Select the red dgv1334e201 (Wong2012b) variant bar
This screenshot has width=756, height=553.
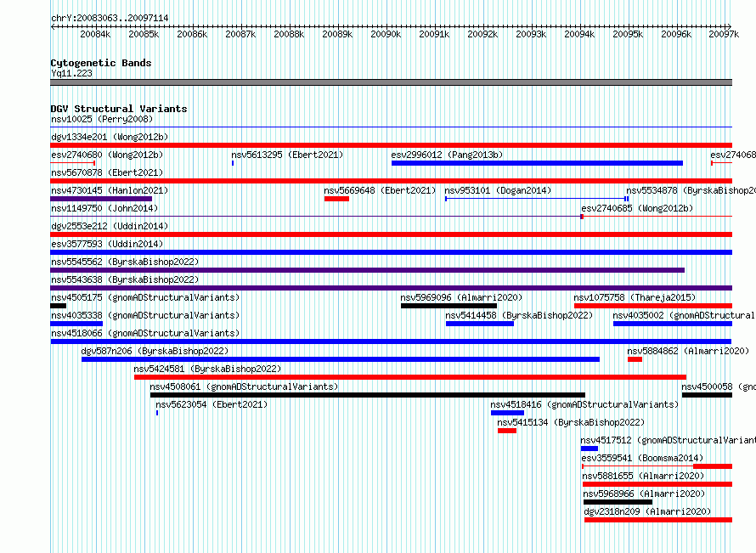tap(391, 145)
